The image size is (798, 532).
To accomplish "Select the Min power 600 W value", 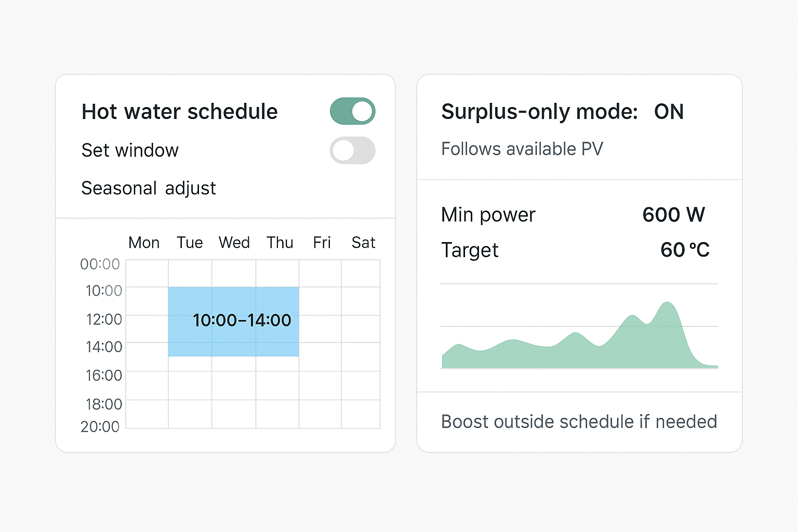I will 673,214.
